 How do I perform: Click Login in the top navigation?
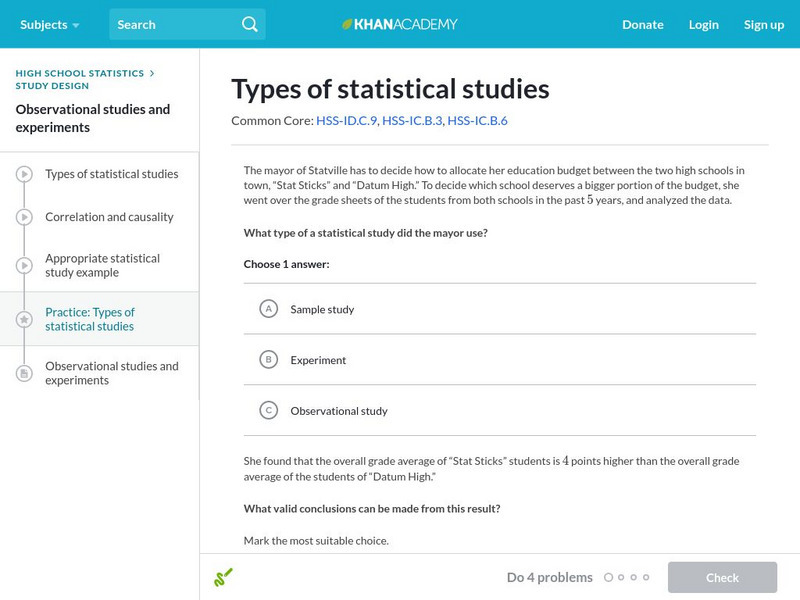pos(703,24)
